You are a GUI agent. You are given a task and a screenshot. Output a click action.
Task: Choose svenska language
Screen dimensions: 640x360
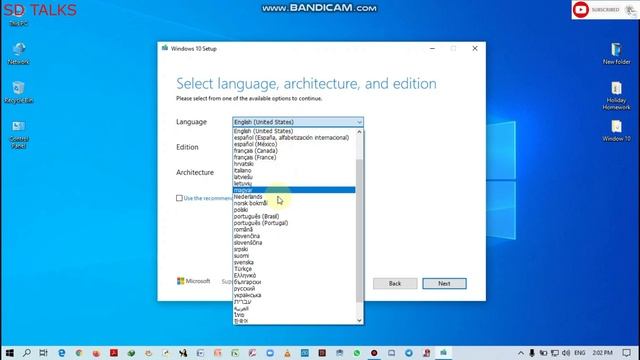tap(294, 262)
